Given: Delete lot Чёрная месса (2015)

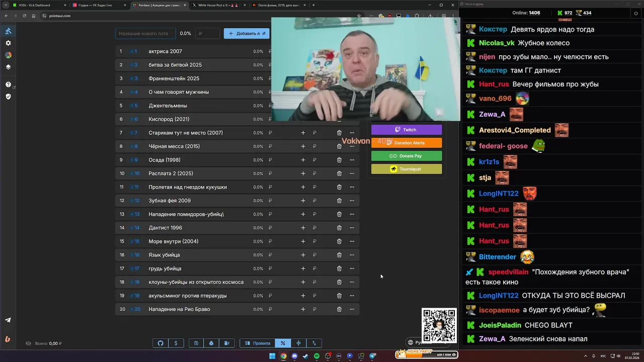Looking at the screenshot, I should pos(339,146).
